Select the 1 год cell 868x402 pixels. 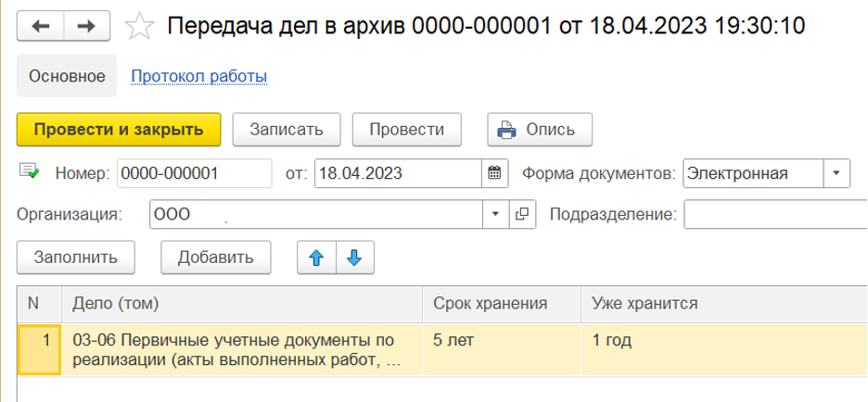tap(724, 350)
